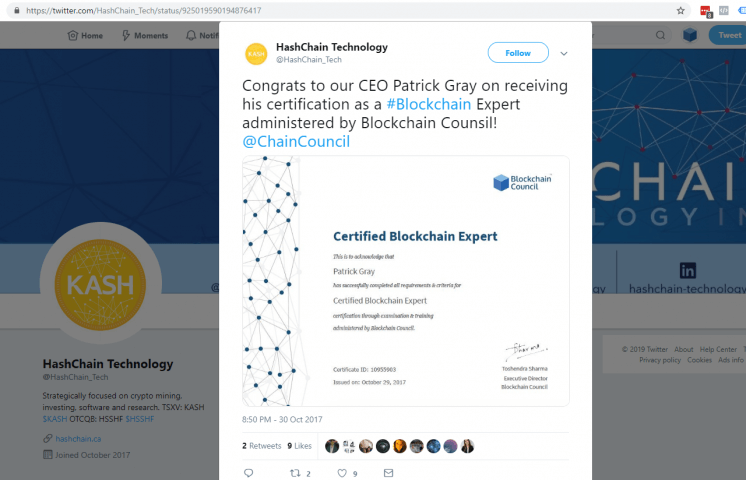
Task: Enlarge the Certified Blockchain Expert certificate image
Action: [x=406, y=281]
